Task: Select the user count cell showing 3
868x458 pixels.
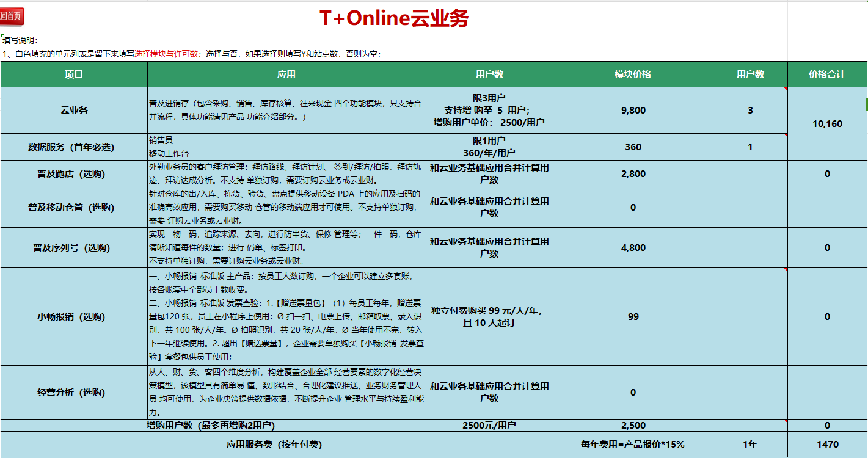Action: click(750, 111)
